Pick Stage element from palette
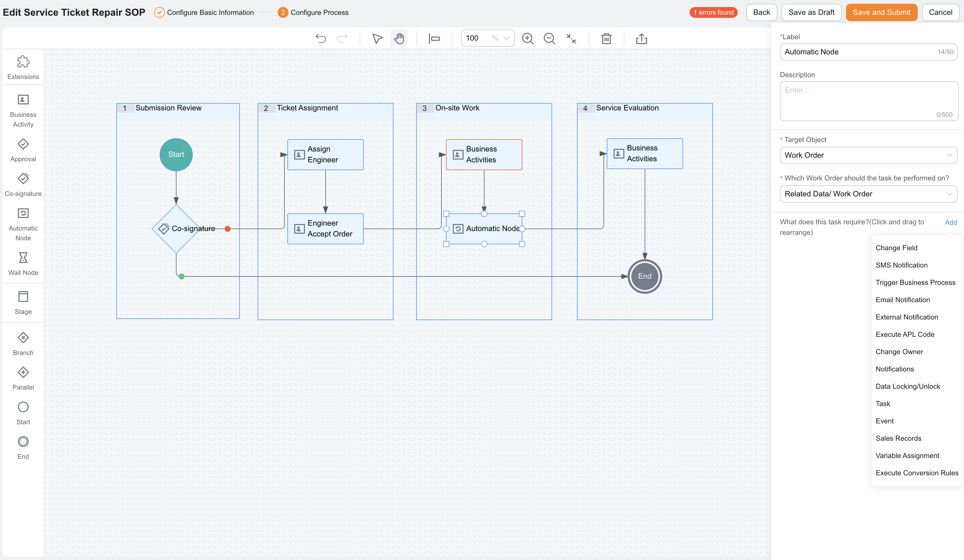The width and height of the screenshot is (964, 560). [x=23, y=302]
